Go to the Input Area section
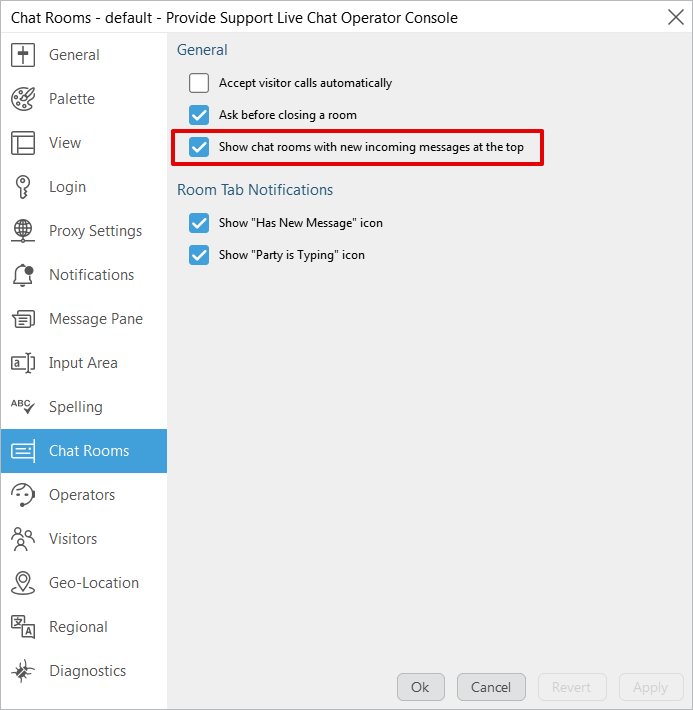Screen dimensions: 693x710 (83, 363)
